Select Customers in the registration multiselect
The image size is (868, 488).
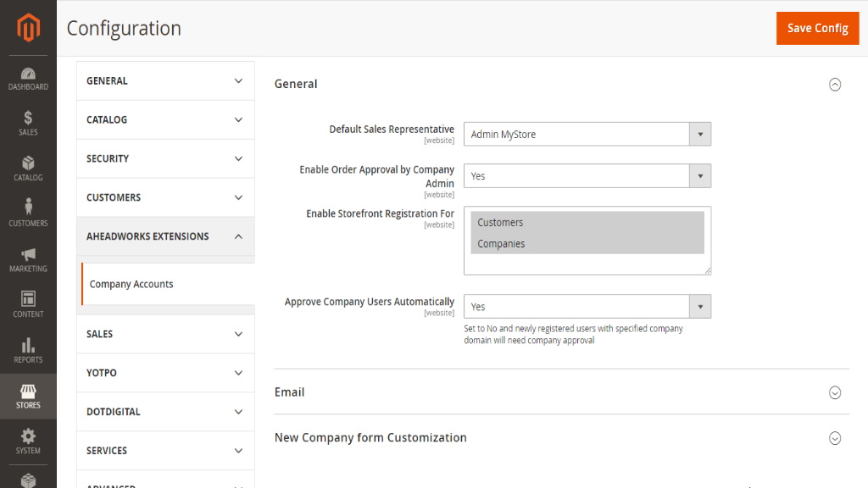[587, 223]
